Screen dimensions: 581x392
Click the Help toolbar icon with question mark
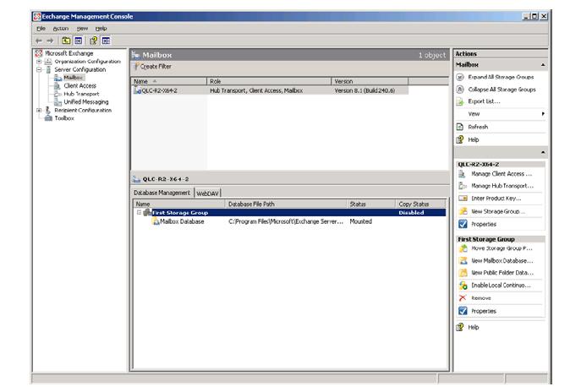pyautogui.click(x=93, y=40)
